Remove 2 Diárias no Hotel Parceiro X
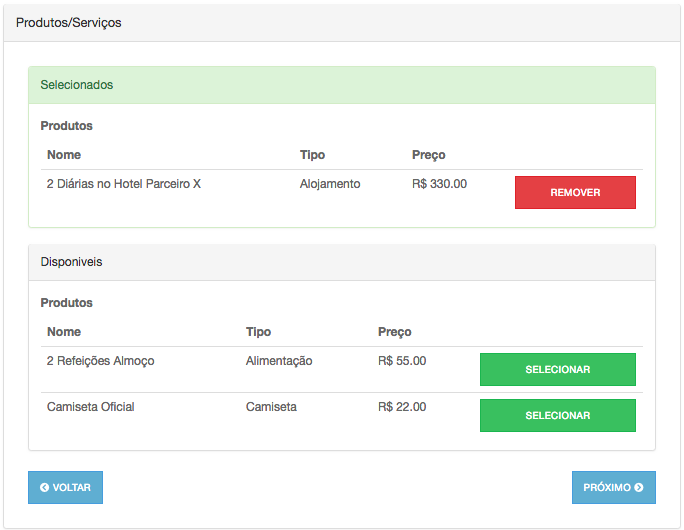684x530 pixels. click(575, 192)
